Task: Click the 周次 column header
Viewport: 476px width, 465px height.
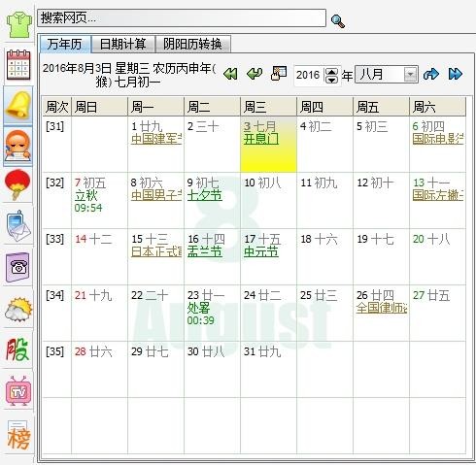Action: tap(57, 107)
